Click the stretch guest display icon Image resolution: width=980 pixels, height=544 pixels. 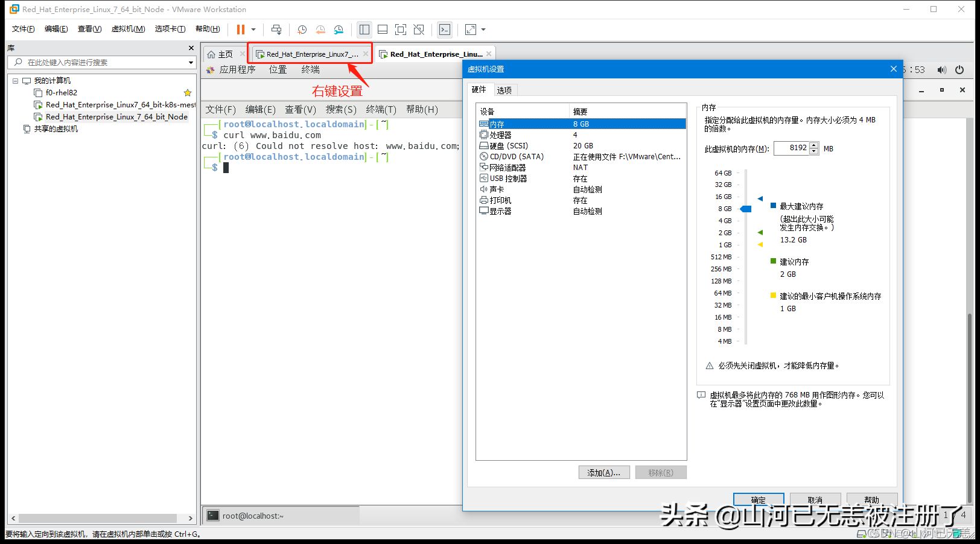(471, 29)
